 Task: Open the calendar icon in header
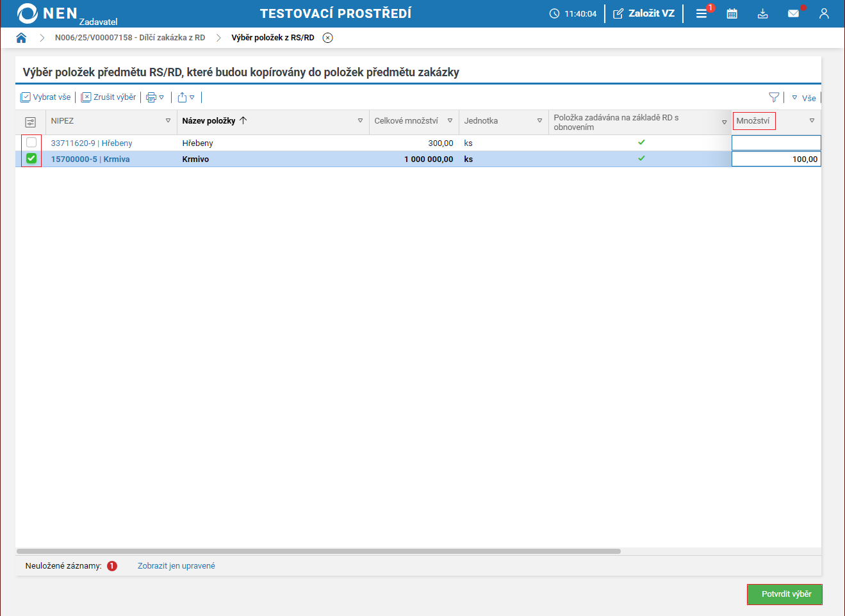(x=732, y=13)
